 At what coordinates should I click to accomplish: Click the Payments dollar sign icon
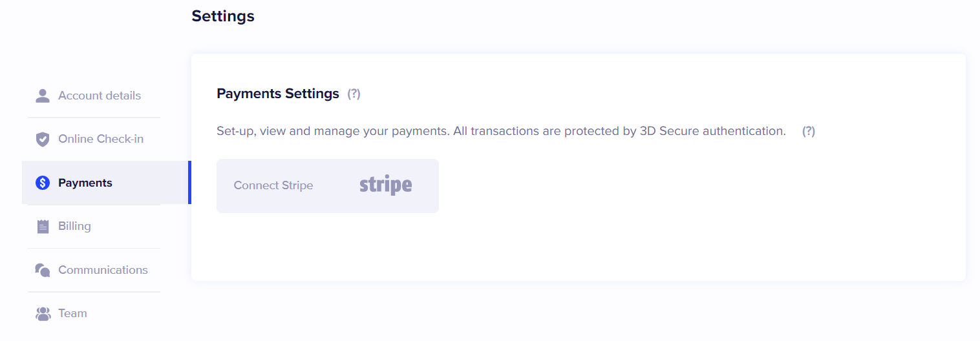(x=43, y=183)
